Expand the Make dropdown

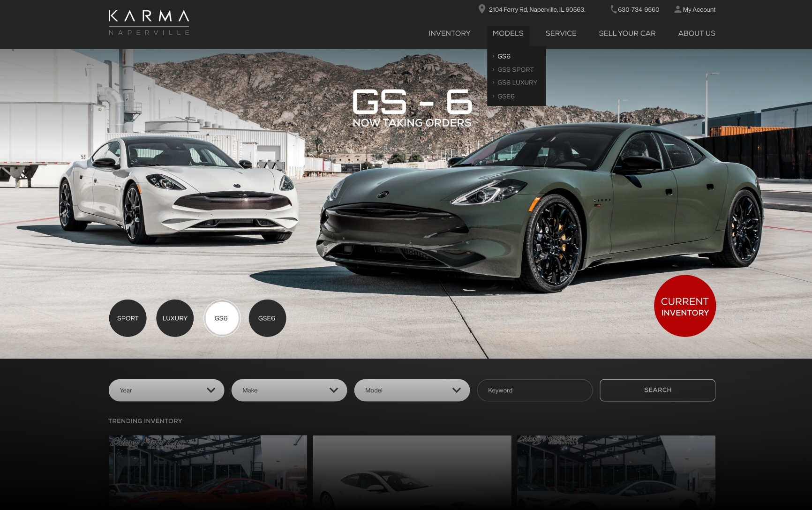pos(289,390)
